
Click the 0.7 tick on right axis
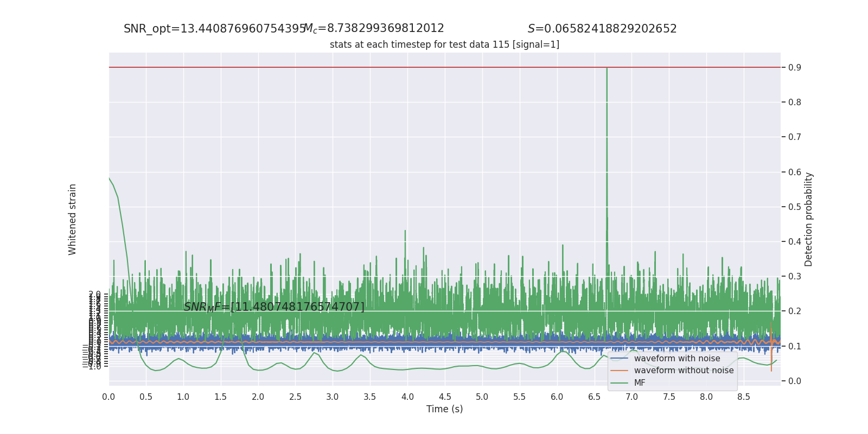[795, 137]
